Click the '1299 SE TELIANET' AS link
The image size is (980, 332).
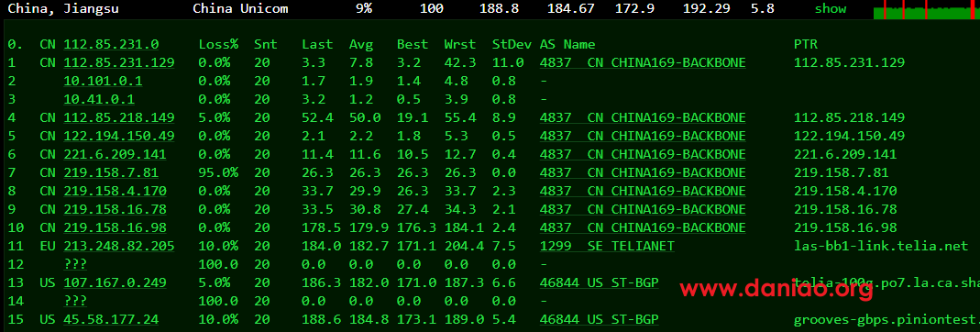(607, 246)
